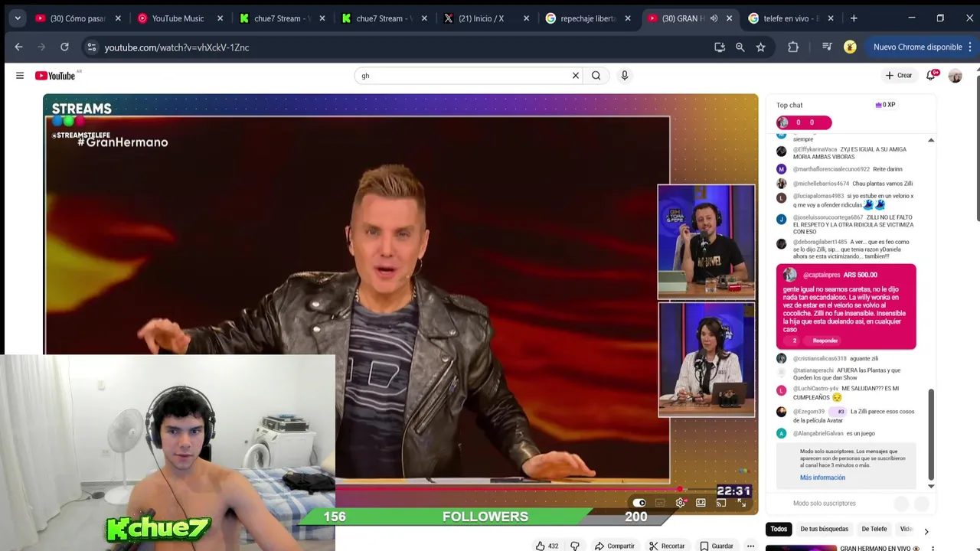The height and width of the screenshot is (551, 980).
Task: Open @captainpres super chat username
Action: (x=821, y=275)
